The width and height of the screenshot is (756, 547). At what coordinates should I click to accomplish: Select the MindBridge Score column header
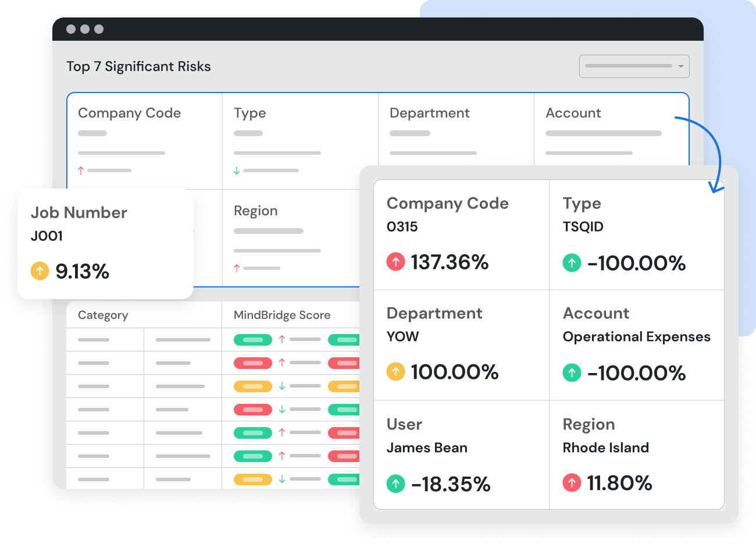tap(281, 315)
